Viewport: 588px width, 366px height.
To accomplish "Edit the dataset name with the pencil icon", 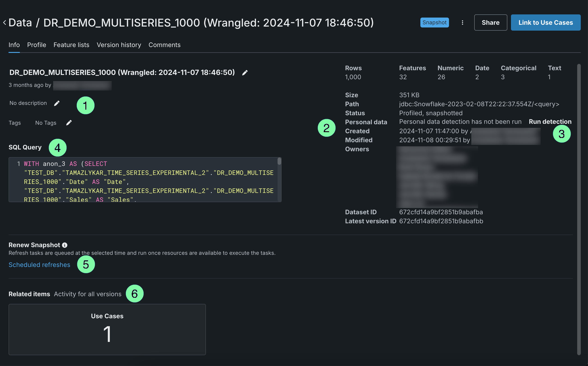I will [245, 73].
